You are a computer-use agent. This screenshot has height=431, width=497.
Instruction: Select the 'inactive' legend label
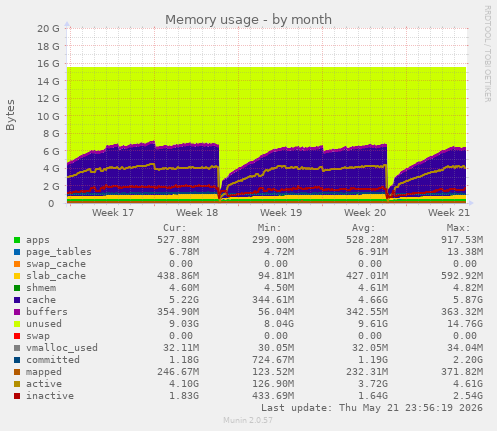point(50,396)
